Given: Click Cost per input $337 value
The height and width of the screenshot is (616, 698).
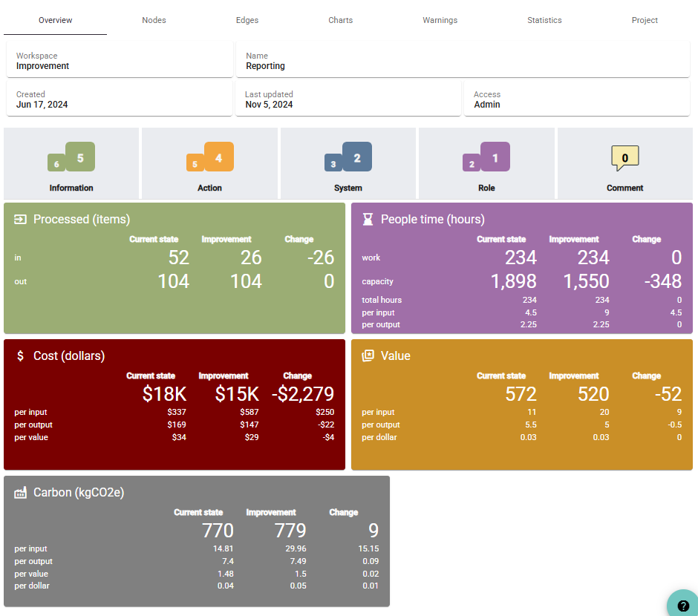Looking at the screenshot, I should coord(177,413).
